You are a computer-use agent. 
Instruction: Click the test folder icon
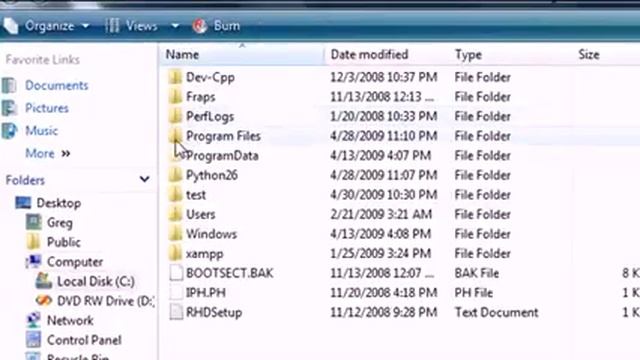[x=176, y=195]
